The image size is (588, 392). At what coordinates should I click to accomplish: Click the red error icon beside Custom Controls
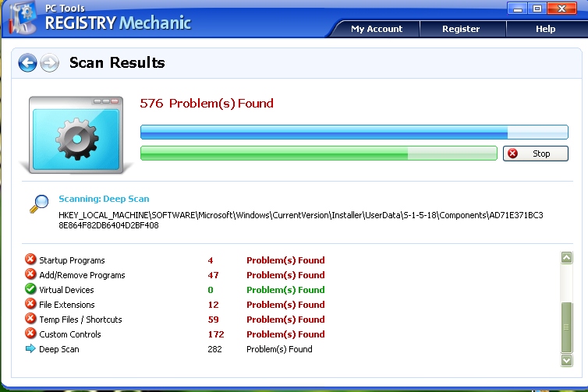pyautogui.click(x=30, y=334)
